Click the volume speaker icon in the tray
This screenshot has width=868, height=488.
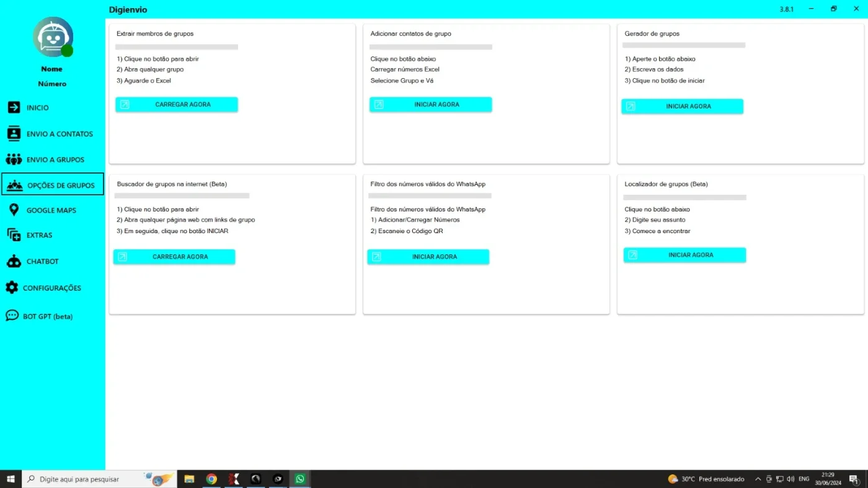click(x=790, y=479)
